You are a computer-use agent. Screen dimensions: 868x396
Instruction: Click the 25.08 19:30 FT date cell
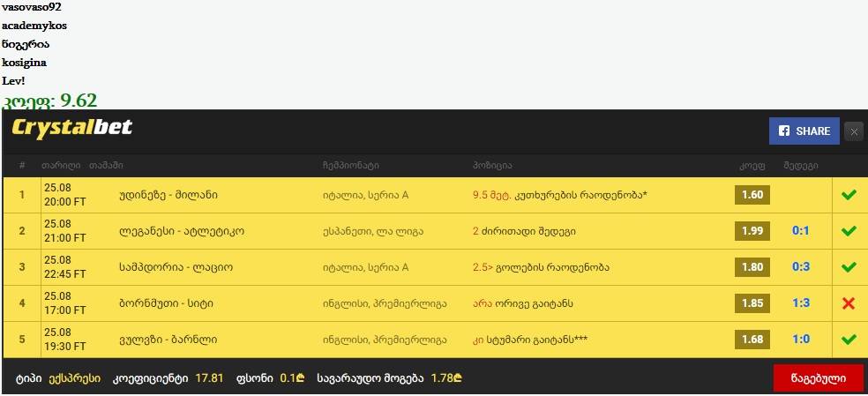pos(65,339)
